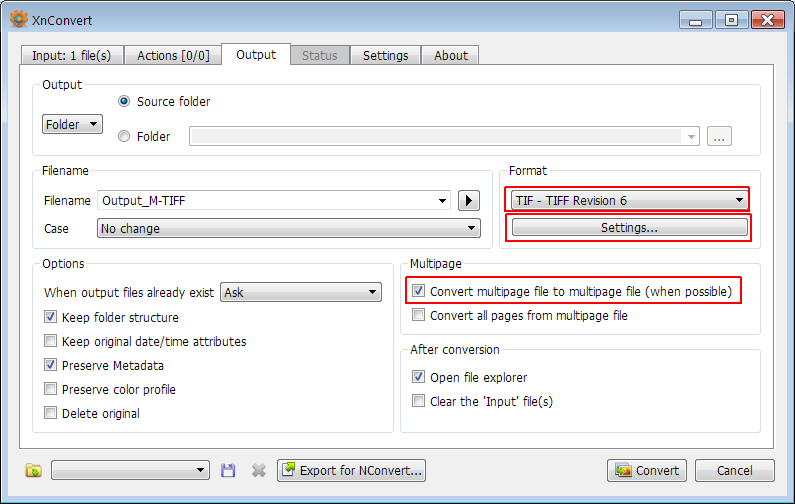Switch to the Input: 1 file(s) tab
The width and height of the screenshot is (795, 504).
click(72, 55)
